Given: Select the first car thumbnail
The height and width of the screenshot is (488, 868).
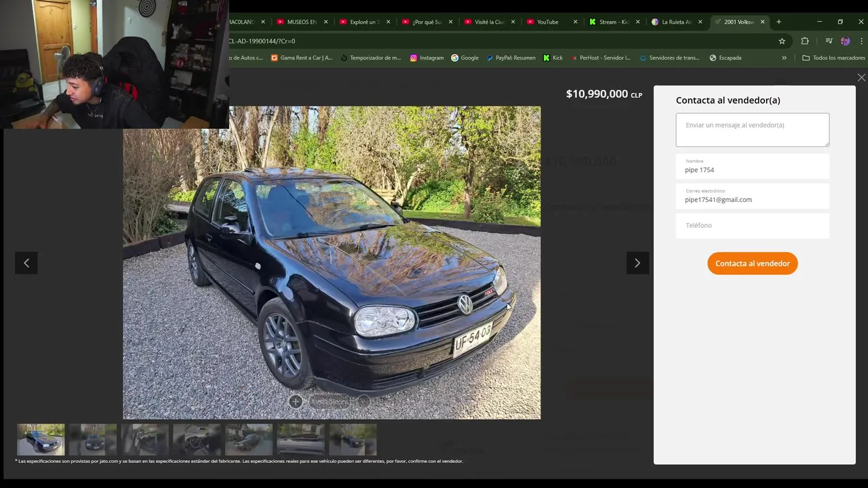Looking at the screenshot, I should click(x=41, y=439).
